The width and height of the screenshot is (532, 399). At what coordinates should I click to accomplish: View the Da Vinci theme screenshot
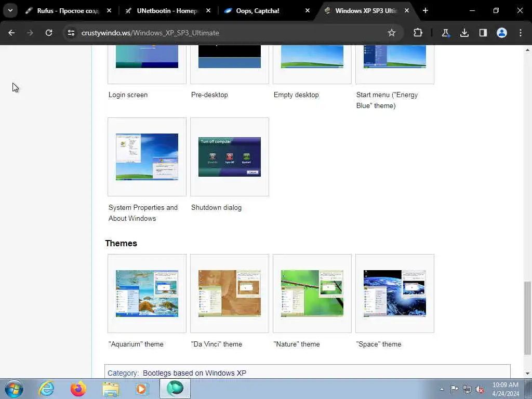pyautogui.click(x=230, y=294)
